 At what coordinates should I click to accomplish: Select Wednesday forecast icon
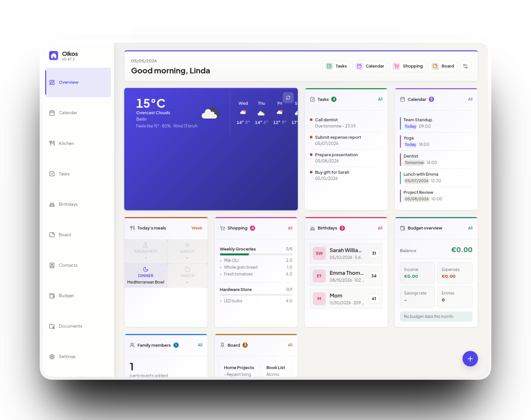243,112
